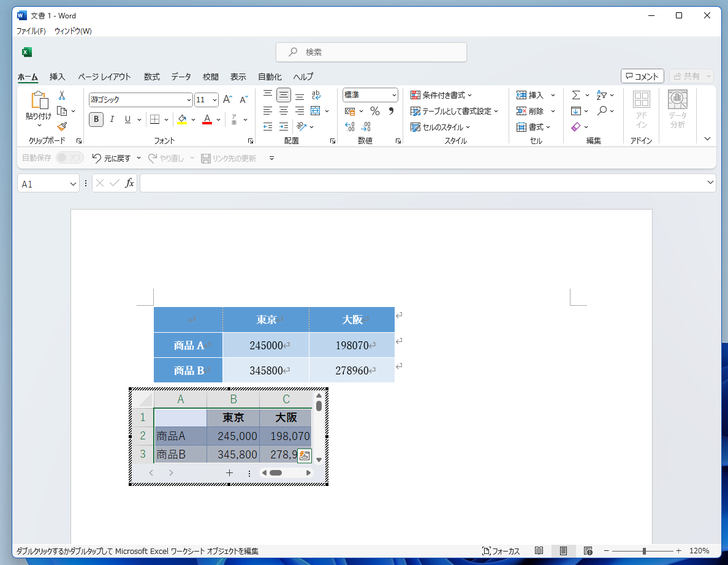Click the 元に戻す undo button
This screenshot has width=728, height=565.
point(112,158)
